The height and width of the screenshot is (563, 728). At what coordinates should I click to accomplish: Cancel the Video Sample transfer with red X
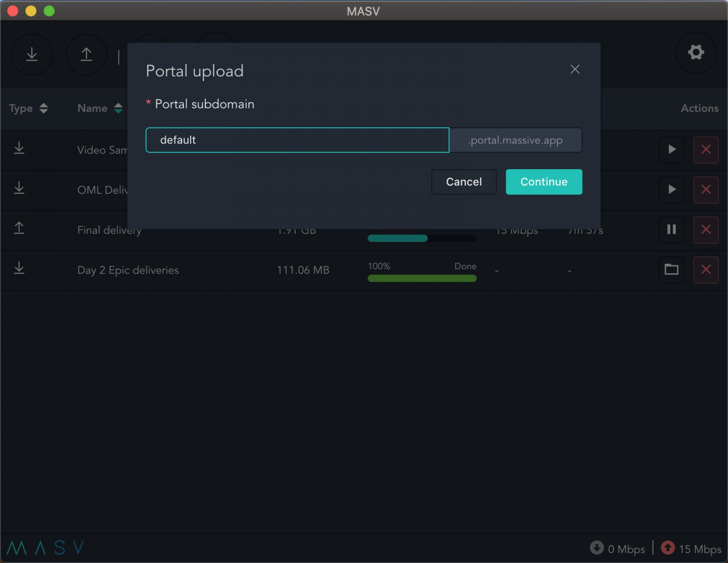pos(706,150)
